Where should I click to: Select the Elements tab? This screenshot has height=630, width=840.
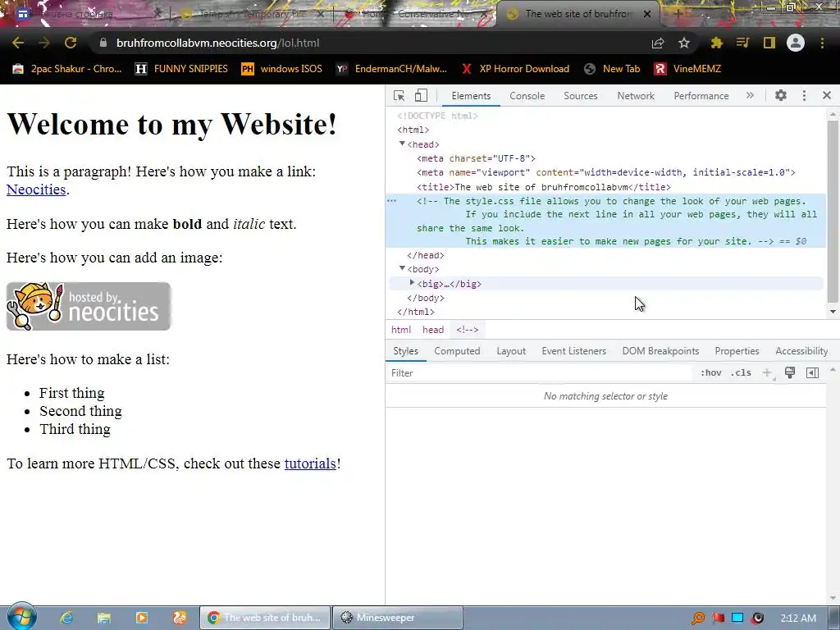coord(471,96)
